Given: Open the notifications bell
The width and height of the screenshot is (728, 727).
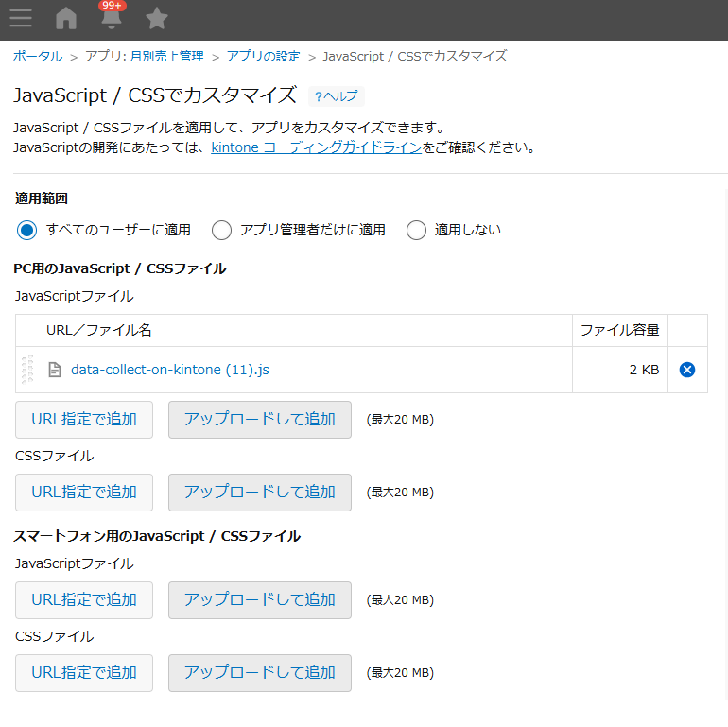Looking at the screenshot, I should coord(112,18).
